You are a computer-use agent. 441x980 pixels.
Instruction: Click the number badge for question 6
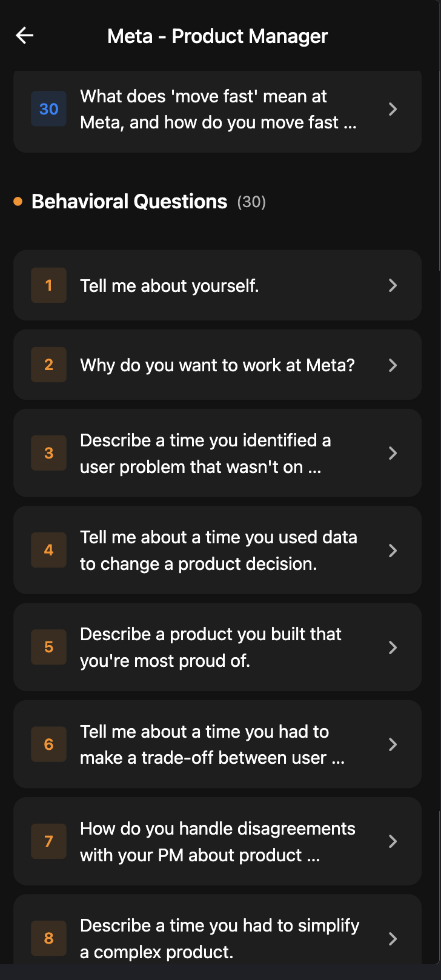(x=48, y=744)
